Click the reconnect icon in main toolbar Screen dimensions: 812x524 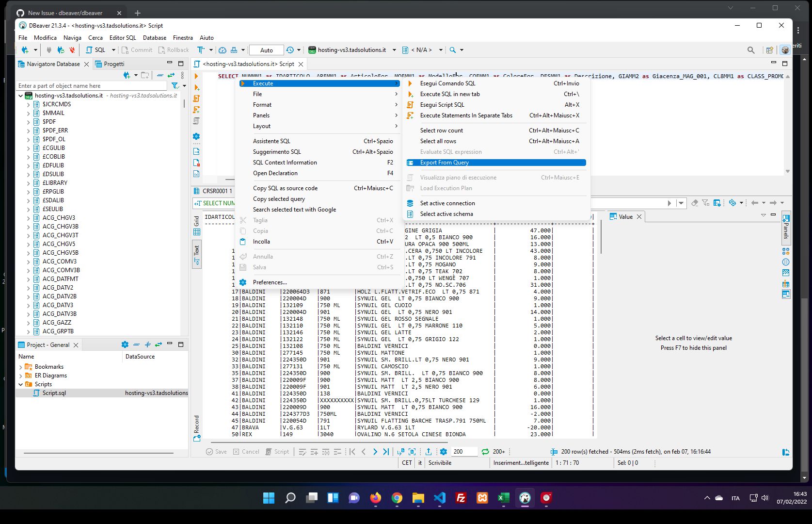pyautogui.click(x=61, y=50)
